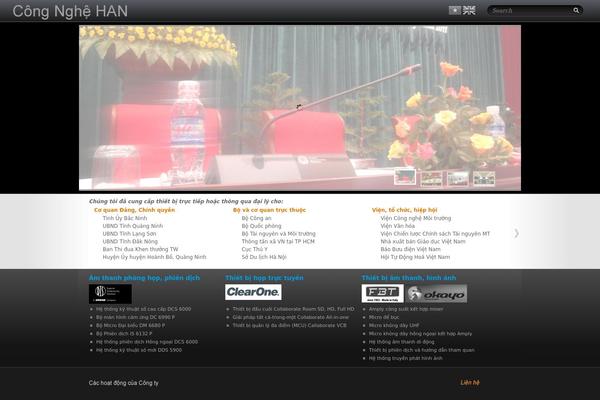Click Cơ quan Đảng, Chính quyền heading
Screen dimensions: 600x400
click(134, 210)
